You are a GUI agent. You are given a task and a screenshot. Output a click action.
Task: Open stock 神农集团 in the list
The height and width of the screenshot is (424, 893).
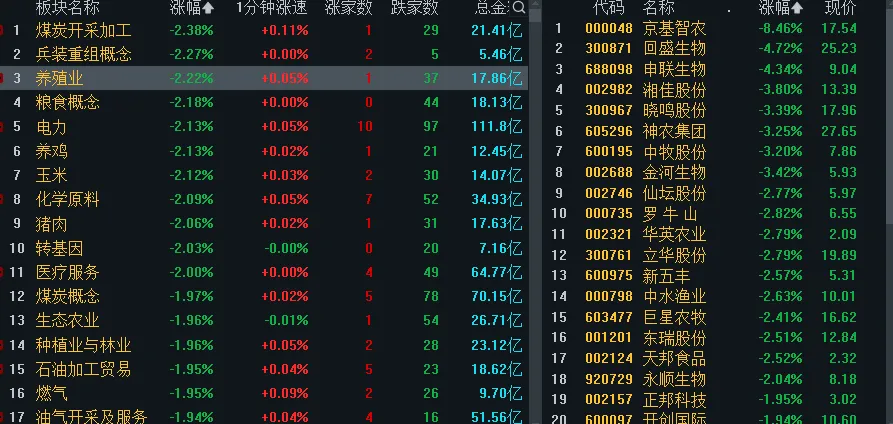click(674, 131)
